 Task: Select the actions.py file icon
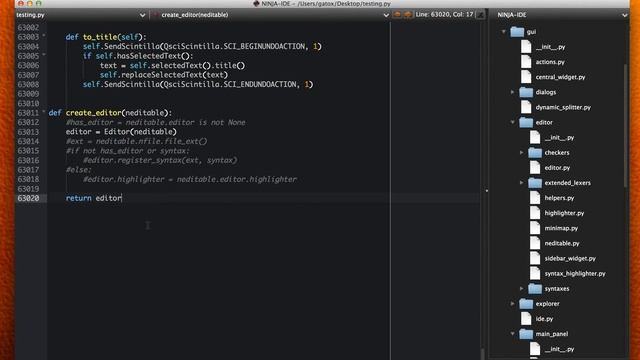click(x=526, y=62)
